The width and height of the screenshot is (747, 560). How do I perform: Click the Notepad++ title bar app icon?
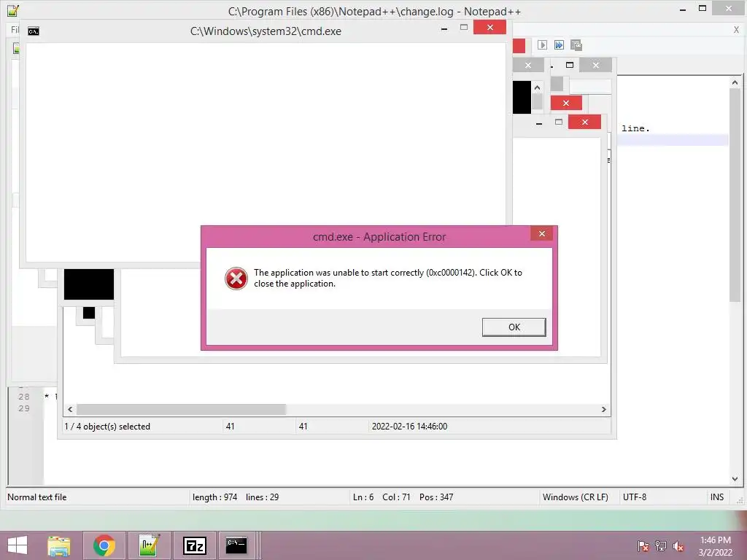[x=13, y=10]
